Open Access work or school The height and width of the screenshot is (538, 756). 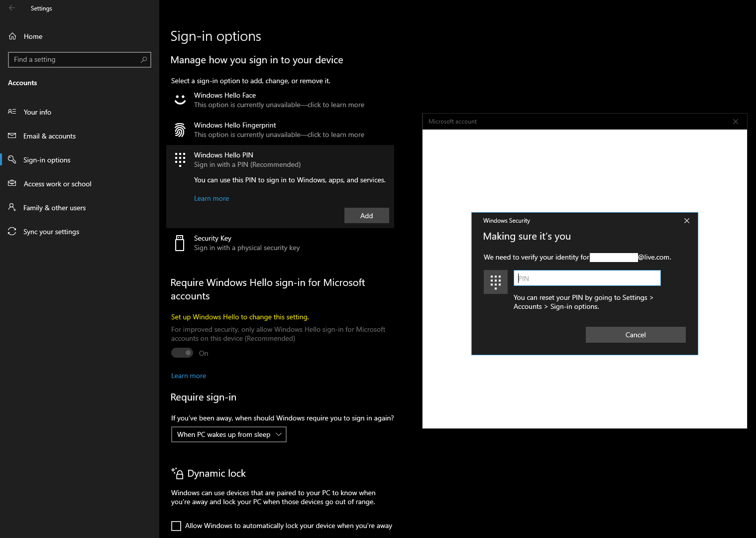80,184
